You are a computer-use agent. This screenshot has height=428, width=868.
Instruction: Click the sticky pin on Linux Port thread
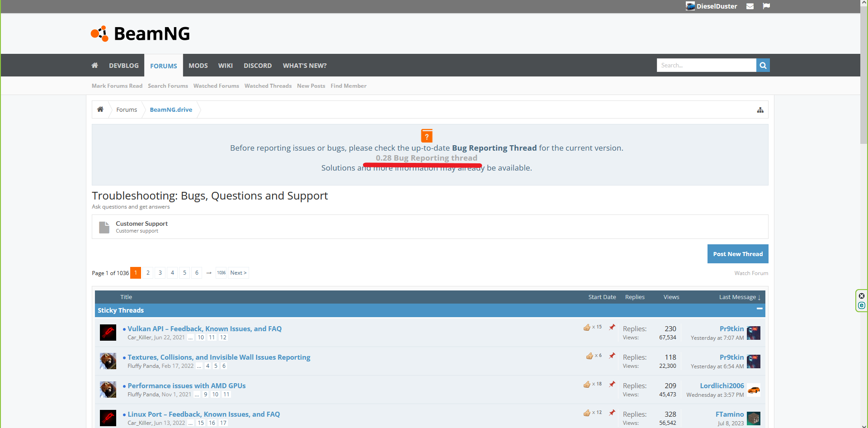(612, 413)
